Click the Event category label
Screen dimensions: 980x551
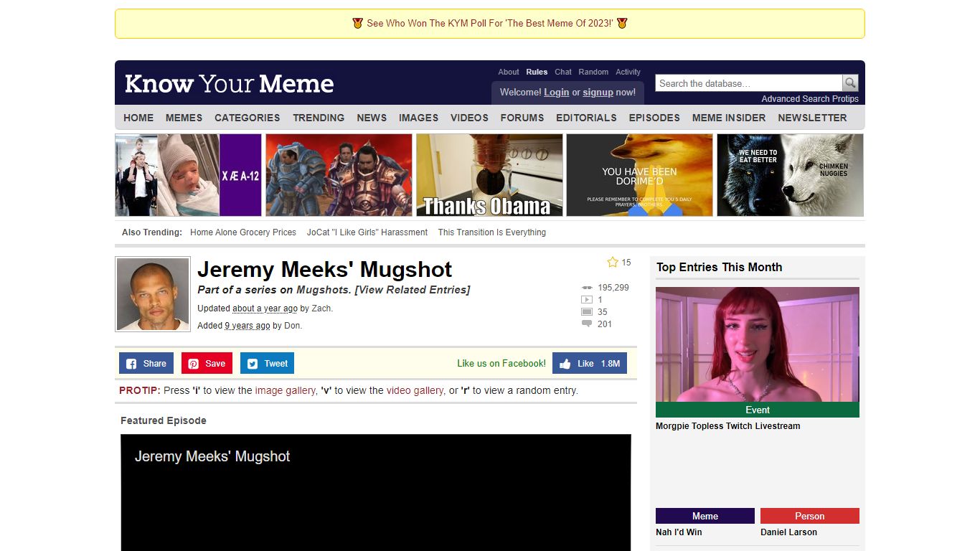758,410
